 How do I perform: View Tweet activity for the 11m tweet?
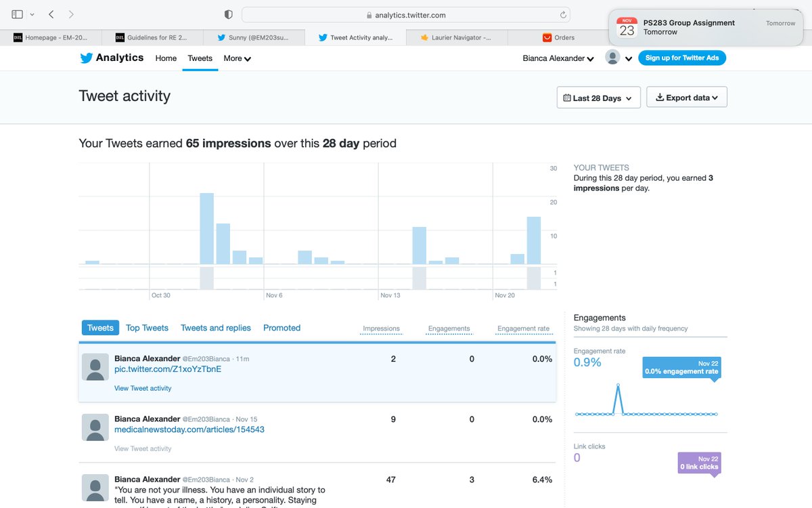pyautogui.click(x=143, y=388)
